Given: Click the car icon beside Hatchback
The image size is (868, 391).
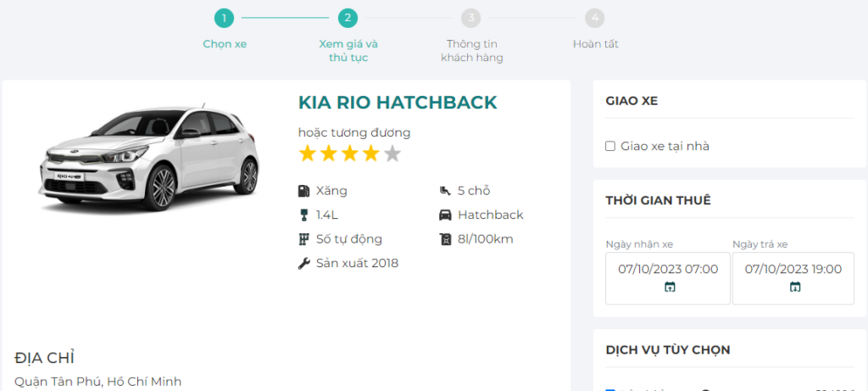Looking at the screenshot, I should click(445, 215).
